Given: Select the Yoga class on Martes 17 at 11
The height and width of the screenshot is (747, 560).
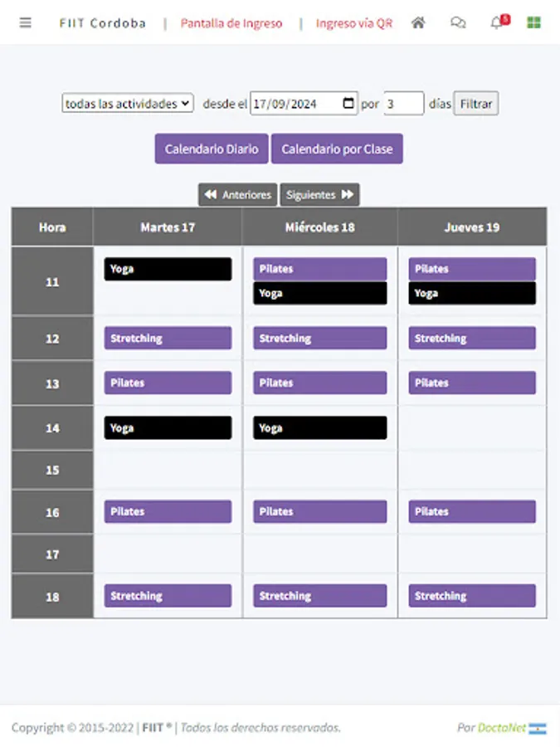Looking at the screenshot, I should tap(167, 268).
